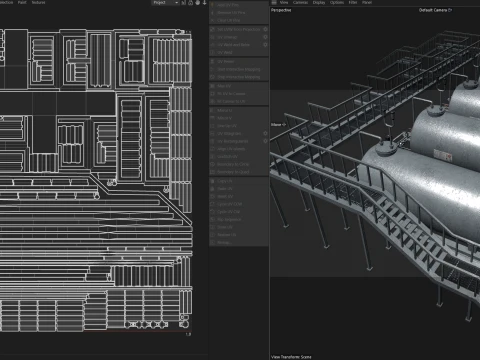Open the viewport Panel menu
480x360 pixels.
(x=367, y=2)
